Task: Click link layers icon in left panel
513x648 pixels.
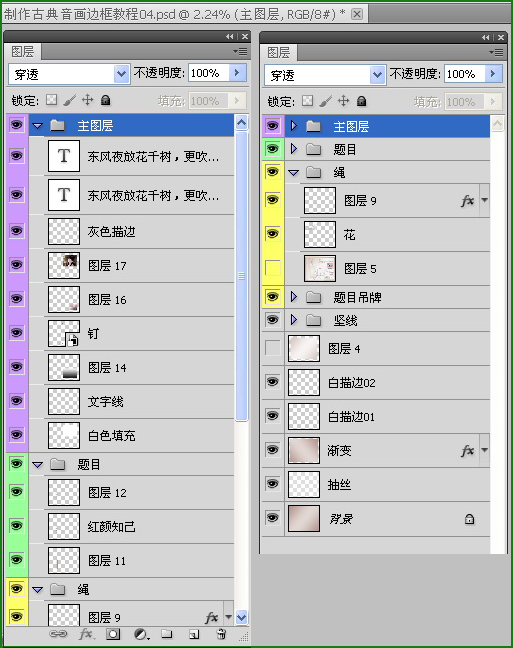Action: tap(58, 634)
